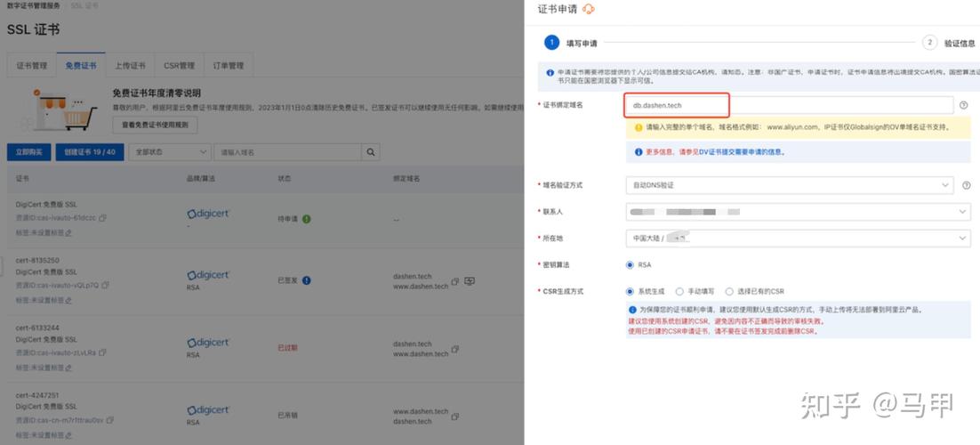Click 绑定域名 column header
Viewport: 980px width, 445px height.
[x=406, y=179]
